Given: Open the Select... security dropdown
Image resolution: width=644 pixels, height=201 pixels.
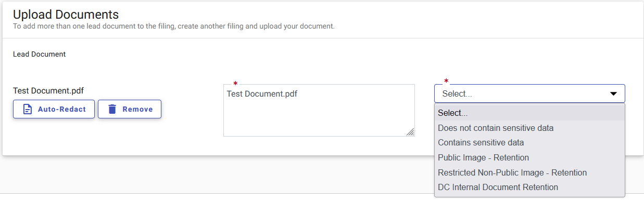Looking at the screenshot, I should click(529, 93).
